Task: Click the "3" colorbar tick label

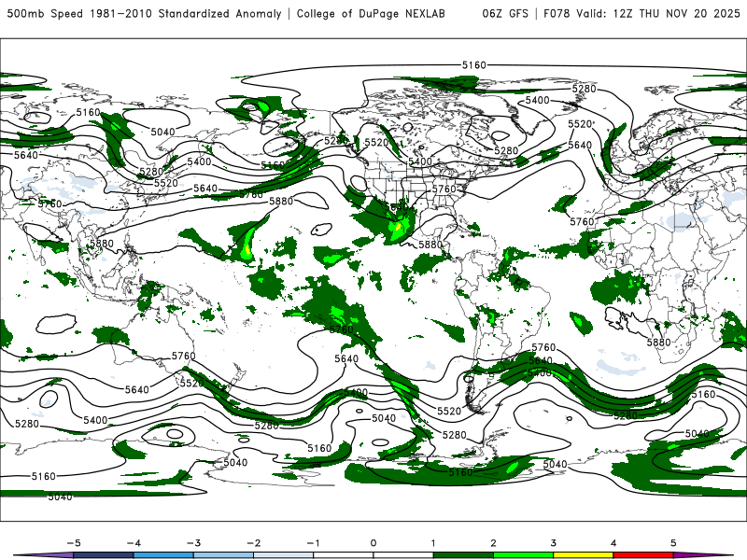Action: pos(554,543)
